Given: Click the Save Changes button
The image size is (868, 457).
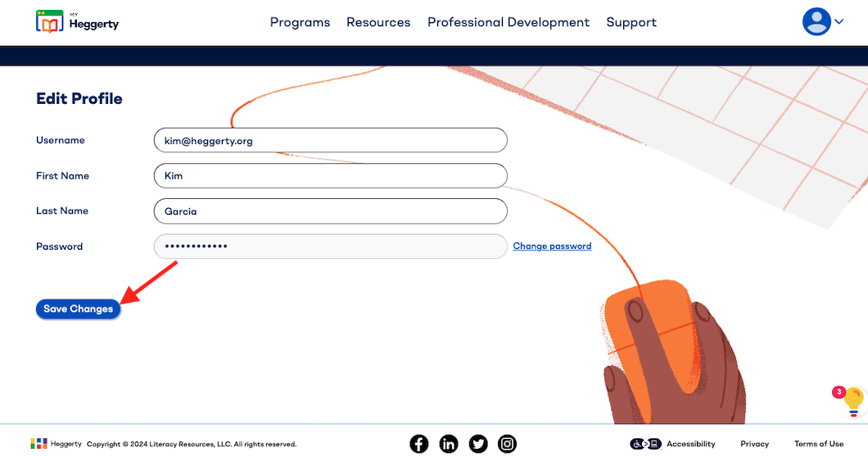Looking at the screenshot, I should pyautogui.click(x=78, y=309).
